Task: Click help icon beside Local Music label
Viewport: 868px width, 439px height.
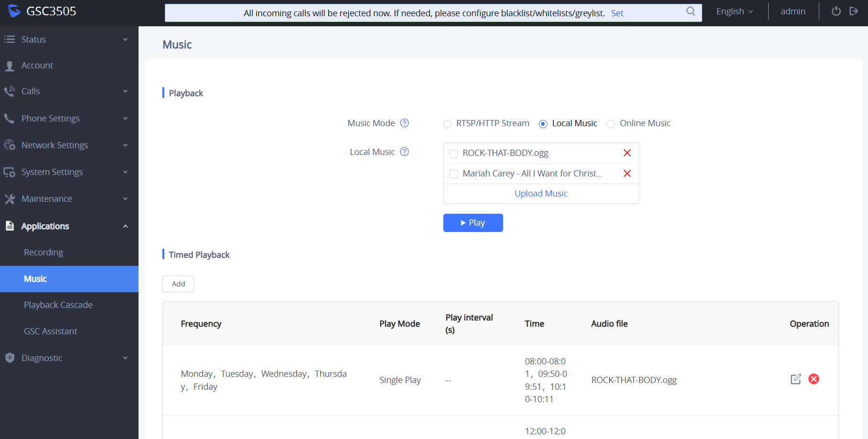Action: pos(404,152)
